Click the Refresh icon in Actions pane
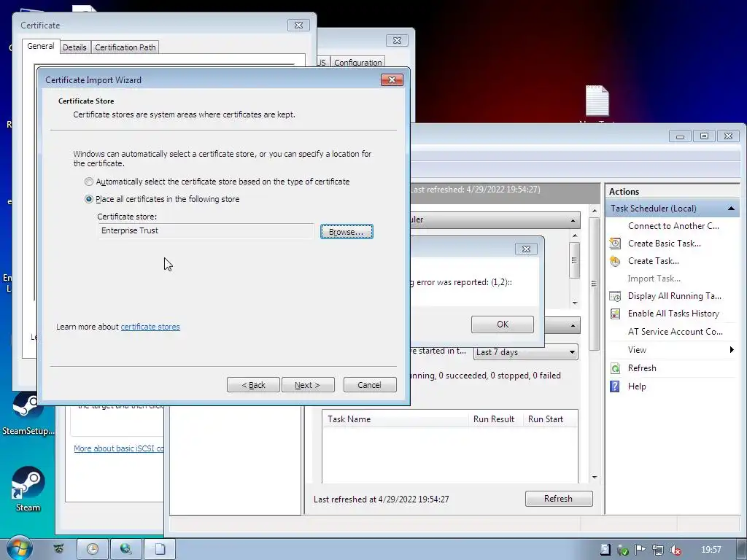This screenshot has width=747, height=560. pyautogui.click(x=615, y=368)
